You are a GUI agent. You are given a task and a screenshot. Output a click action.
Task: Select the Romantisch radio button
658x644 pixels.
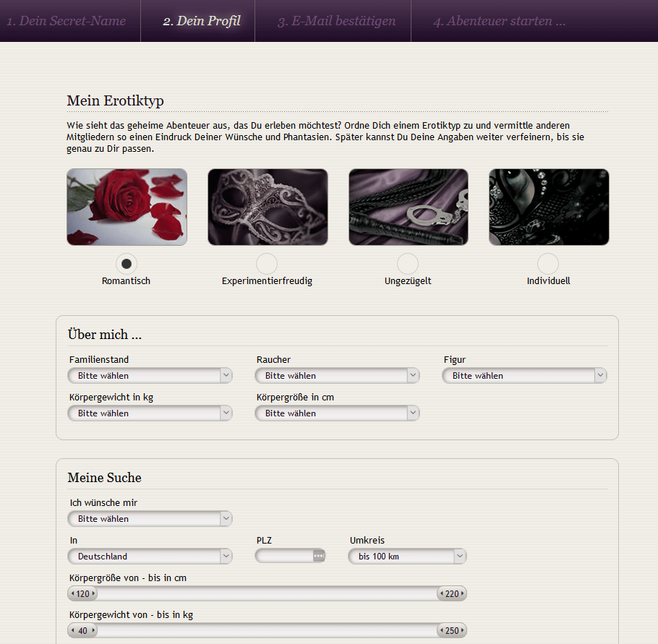[x=127, y=264]
